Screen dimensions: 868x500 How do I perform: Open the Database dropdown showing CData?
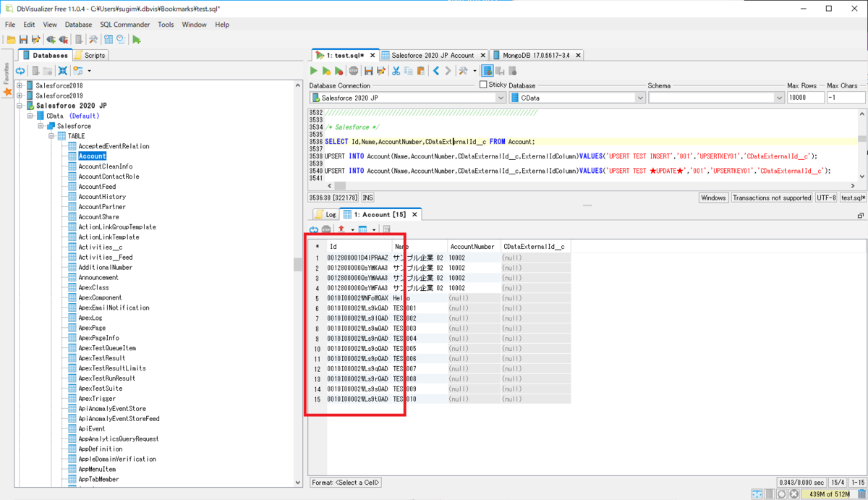coord(576,98)
